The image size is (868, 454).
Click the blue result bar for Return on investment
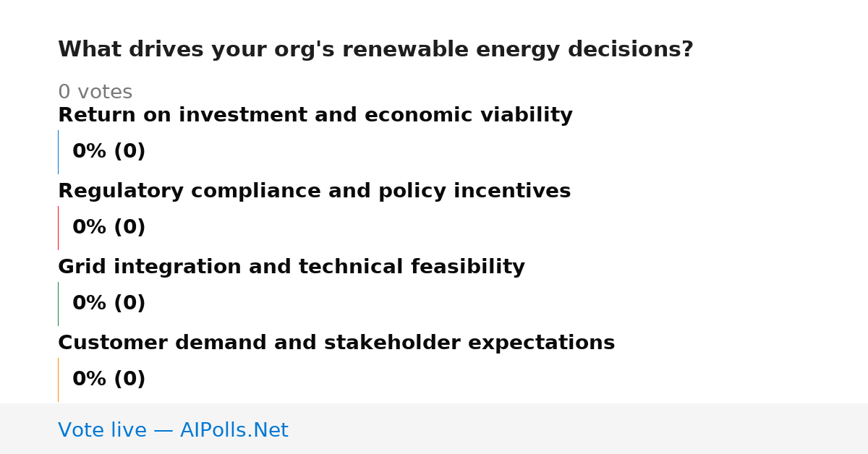click(x=58, y=152)
